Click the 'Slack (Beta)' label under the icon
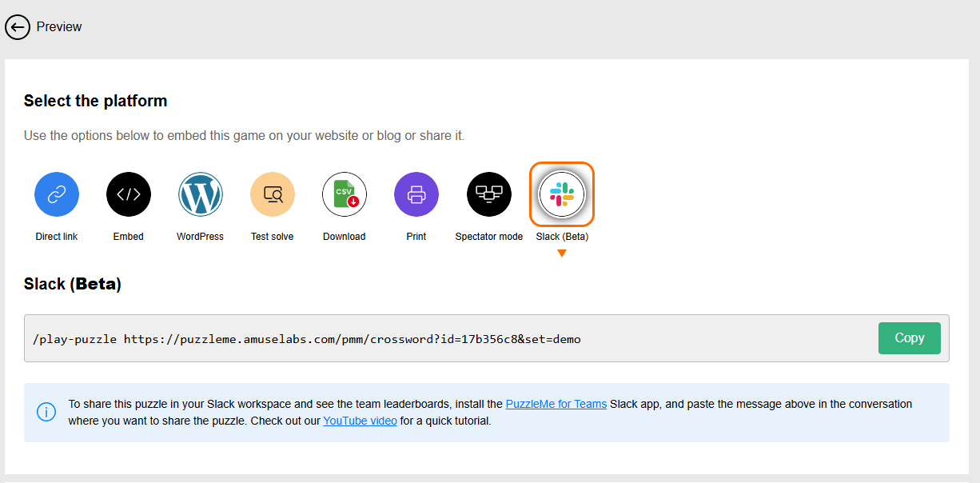This screenshot has width=980, height=483. pyautogui.click(x=562, y=237)
